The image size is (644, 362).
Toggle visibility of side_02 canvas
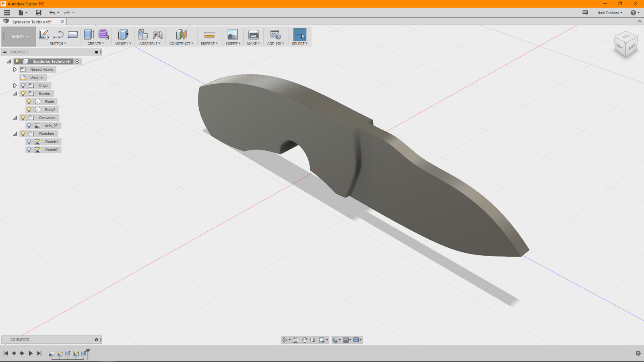[29, 126]
